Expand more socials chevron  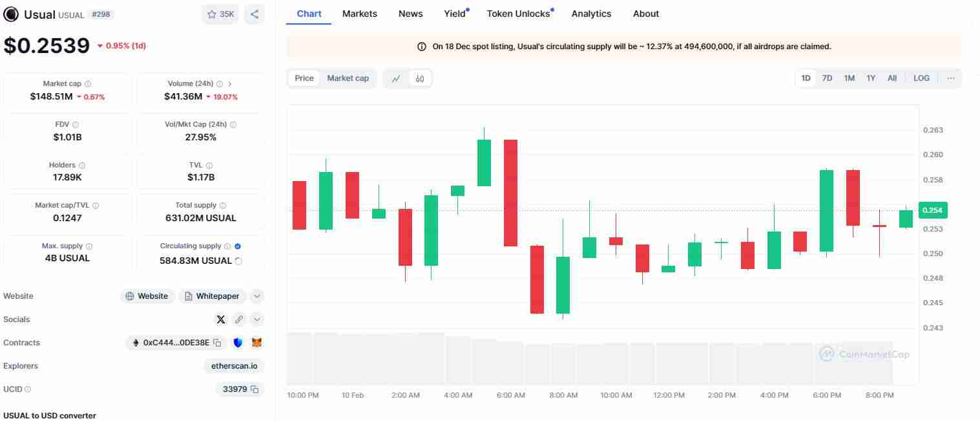256,319
